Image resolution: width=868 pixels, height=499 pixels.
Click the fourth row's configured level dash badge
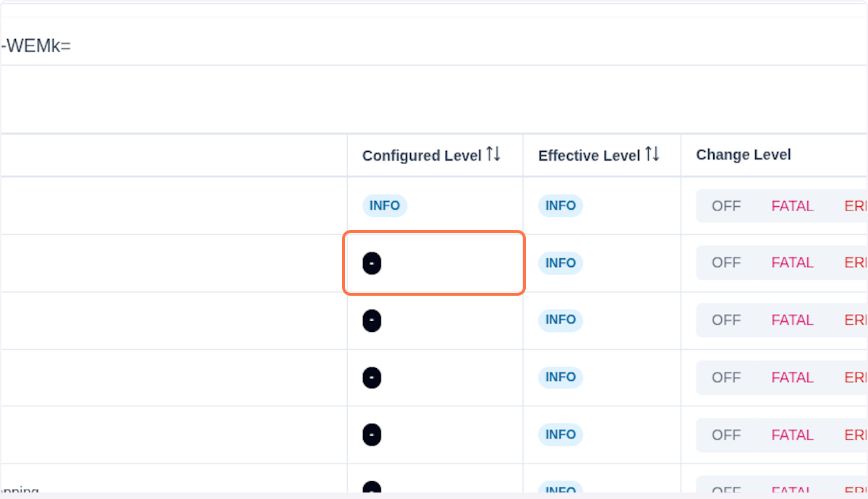(x=372, y=378)
